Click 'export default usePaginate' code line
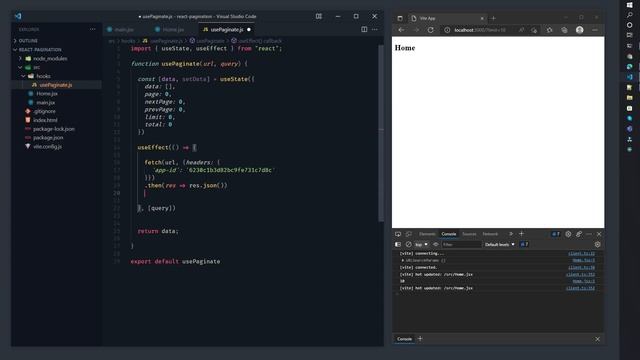 (175, 262)
